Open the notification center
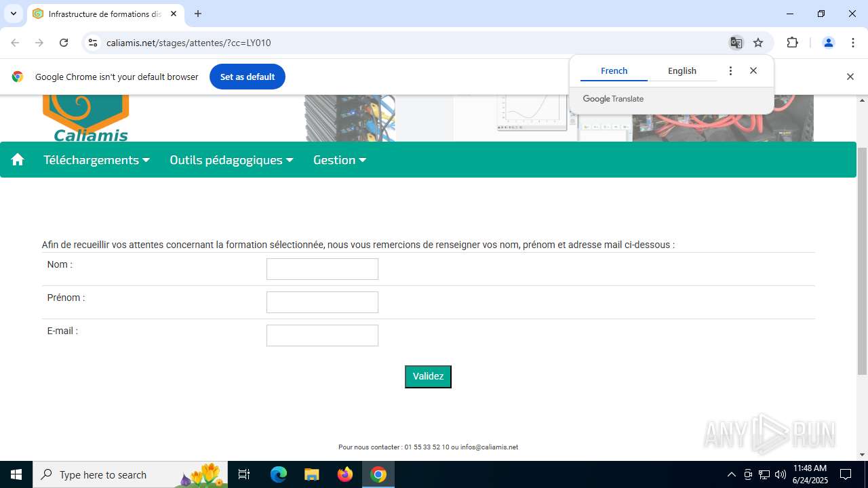Image resolution: width=868 pixels, height=488 pixels. (x=846, y=474)
